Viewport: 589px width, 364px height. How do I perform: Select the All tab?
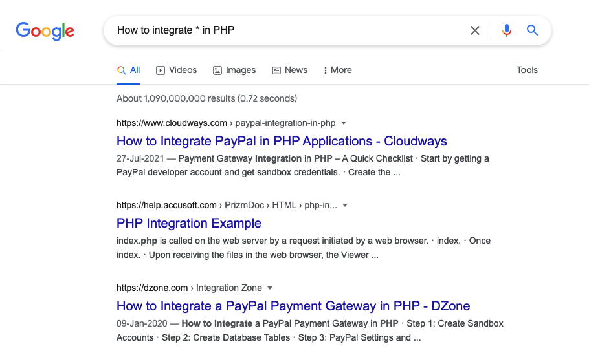click(128, 70)
